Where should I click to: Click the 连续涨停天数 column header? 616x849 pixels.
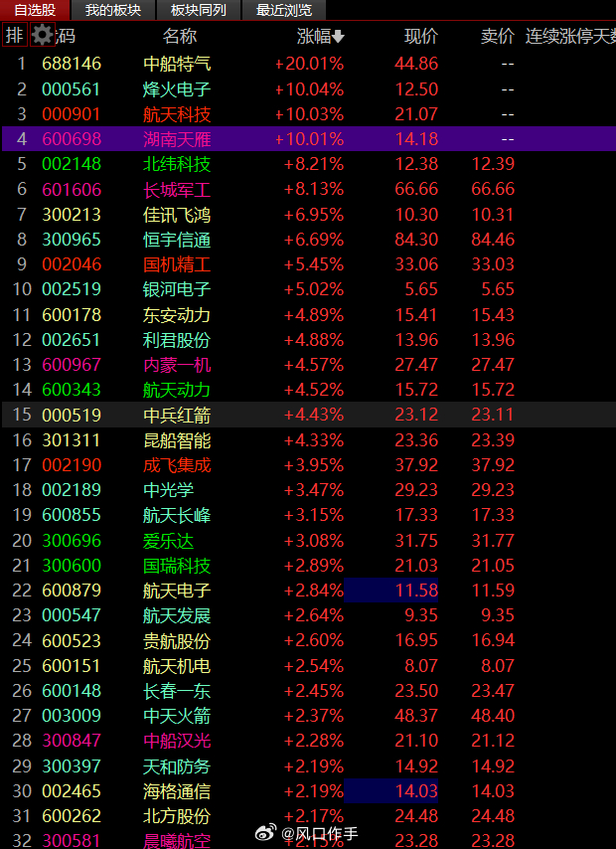click(x=570, y=37)
